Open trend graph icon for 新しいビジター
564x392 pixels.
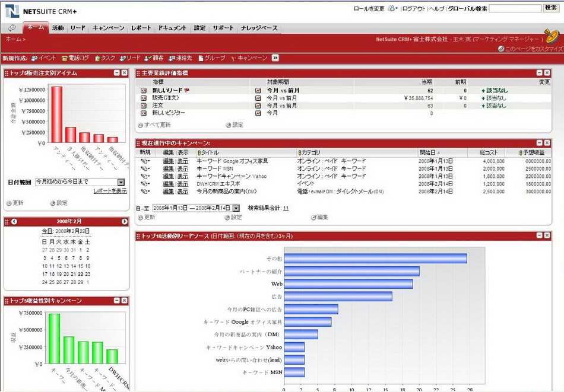point(258,113)
